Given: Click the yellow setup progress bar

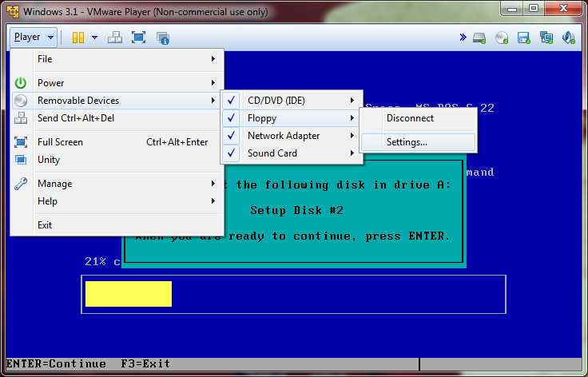Looking at the screenshot, I should [x=128, y=294].
